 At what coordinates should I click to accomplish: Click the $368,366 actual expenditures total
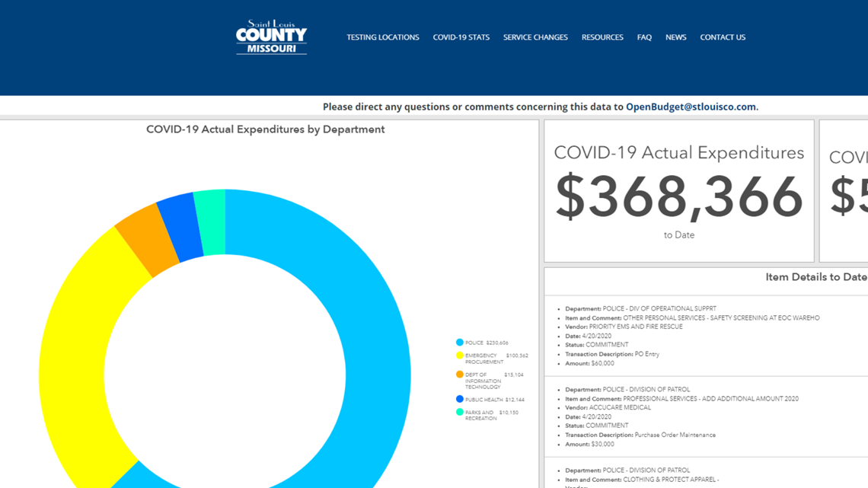pos(678,197)
